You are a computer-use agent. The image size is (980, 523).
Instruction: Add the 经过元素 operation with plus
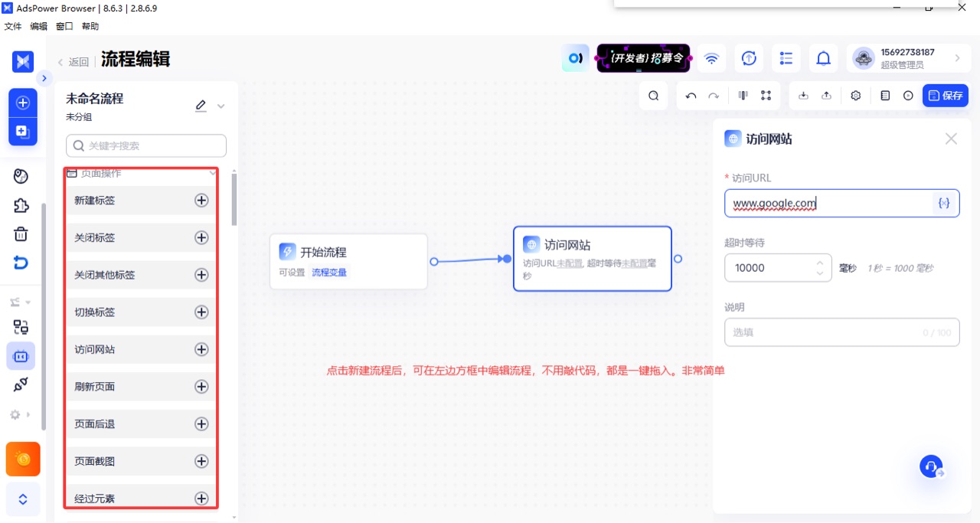(201, 498)
